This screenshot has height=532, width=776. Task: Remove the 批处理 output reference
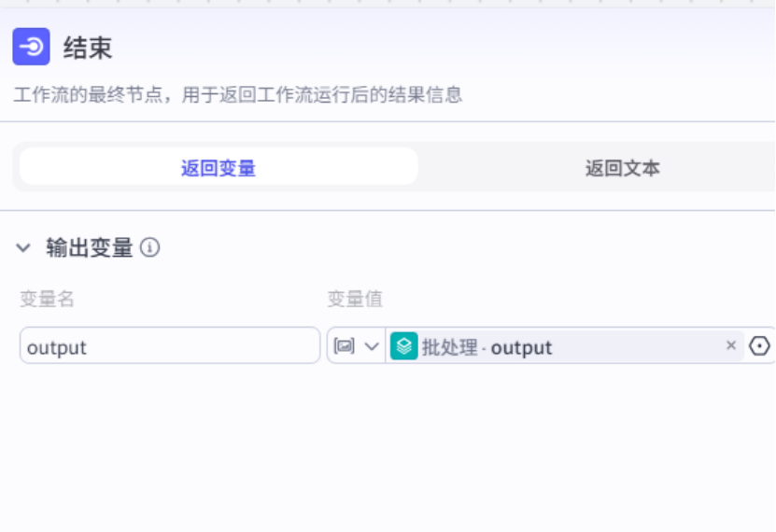731,345
